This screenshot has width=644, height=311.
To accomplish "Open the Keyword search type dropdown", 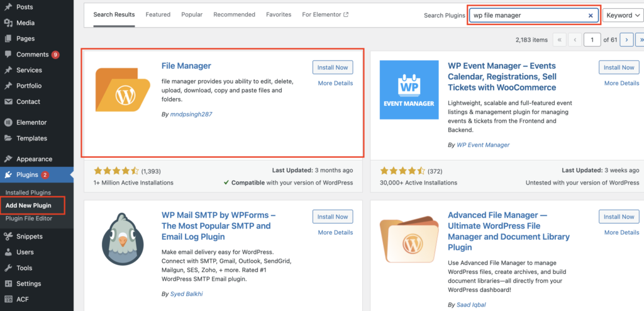I will 623,15.
